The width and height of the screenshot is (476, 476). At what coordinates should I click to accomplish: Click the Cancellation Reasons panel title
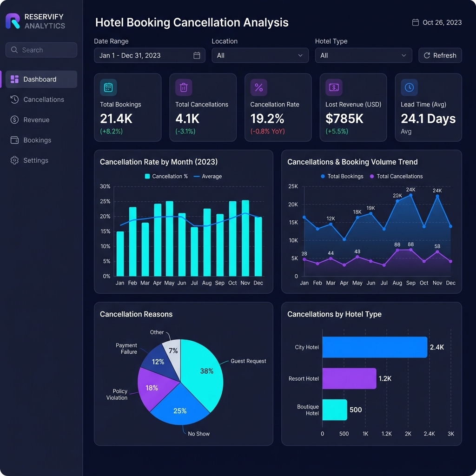[136, 314]
